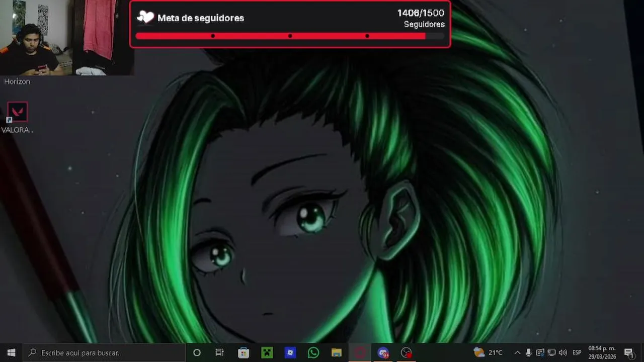
Task: Open Task View in the taskbar
Action: pos(220,352)
